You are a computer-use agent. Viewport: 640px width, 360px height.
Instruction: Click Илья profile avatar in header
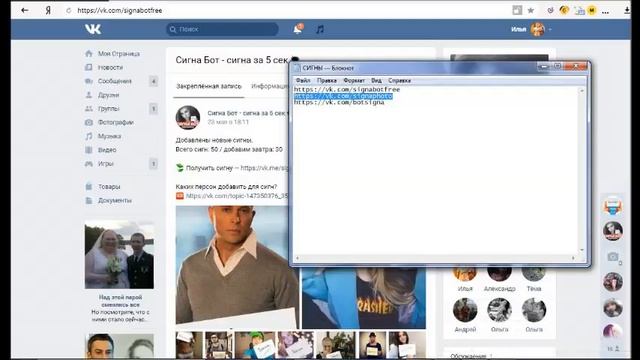538,29
